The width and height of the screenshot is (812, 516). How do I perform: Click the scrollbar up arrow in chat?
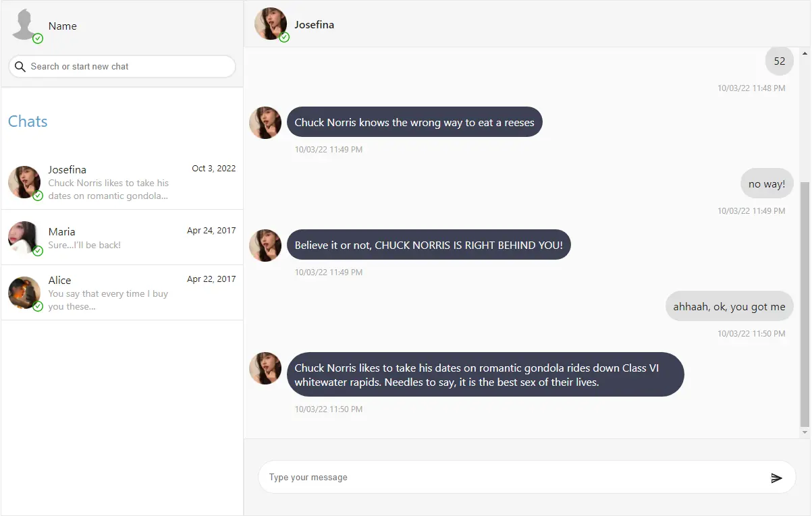805,53
